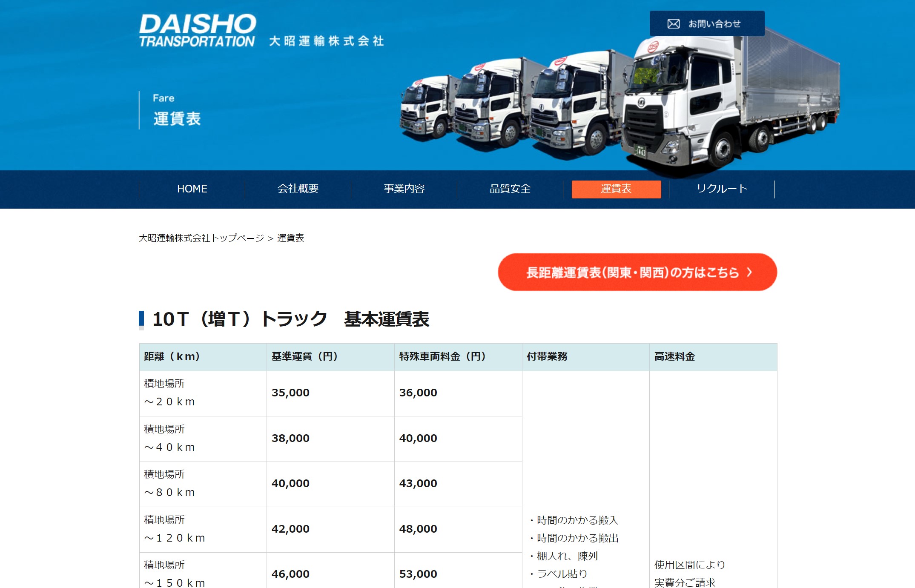Open the リクルート menu item
The image size is (915, 588).
pyautogui.click(x=722, y=189)
